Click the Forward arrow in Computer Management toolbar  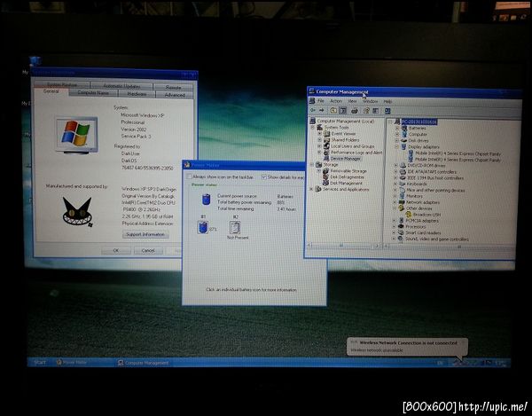[322, 110]
